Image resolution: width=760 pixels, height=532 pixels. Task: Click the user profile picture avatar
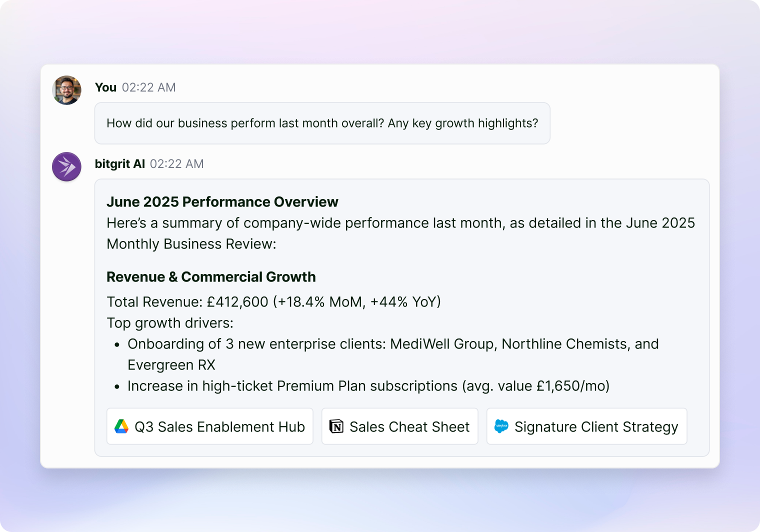pos(66,90)
